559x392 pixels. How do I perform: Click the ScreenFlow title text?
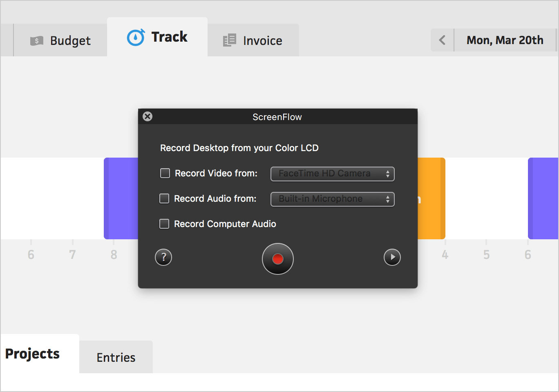point(277,117)
